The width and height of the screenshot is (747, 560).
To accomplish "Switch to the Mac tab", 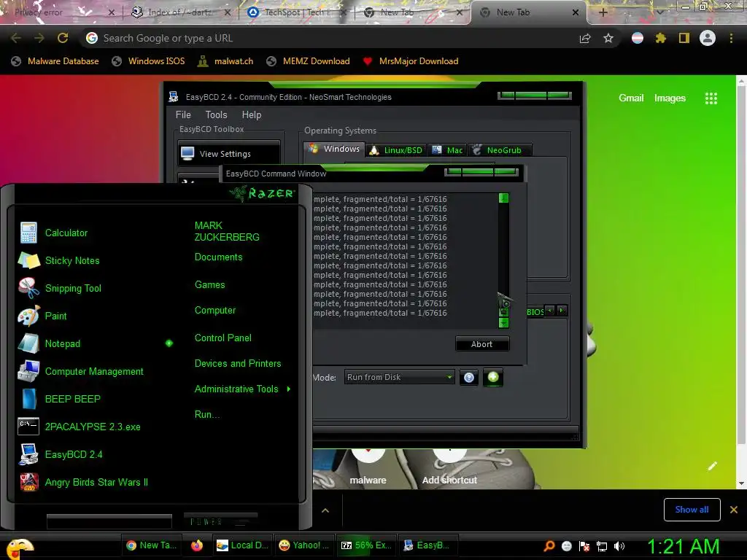I will point(447,150).
